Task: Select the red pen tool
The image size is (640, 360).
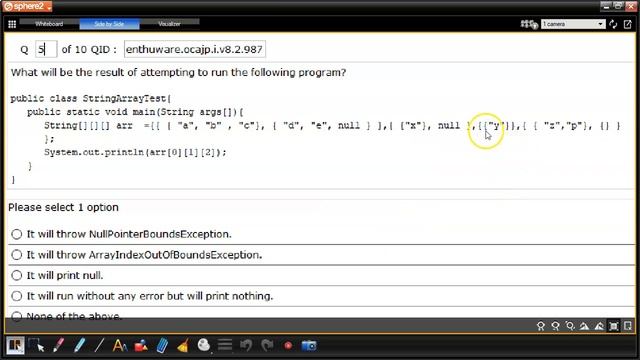Action: 58,346
